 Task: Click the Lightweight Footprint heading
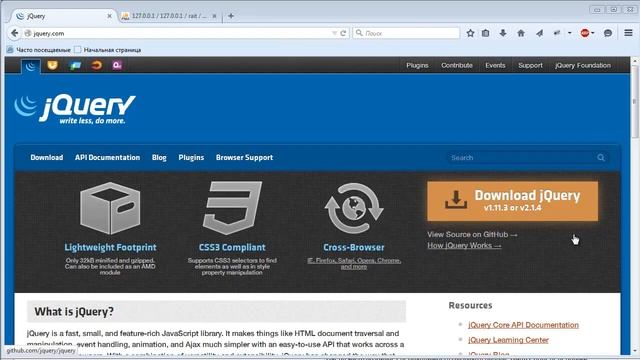(110, 247)
